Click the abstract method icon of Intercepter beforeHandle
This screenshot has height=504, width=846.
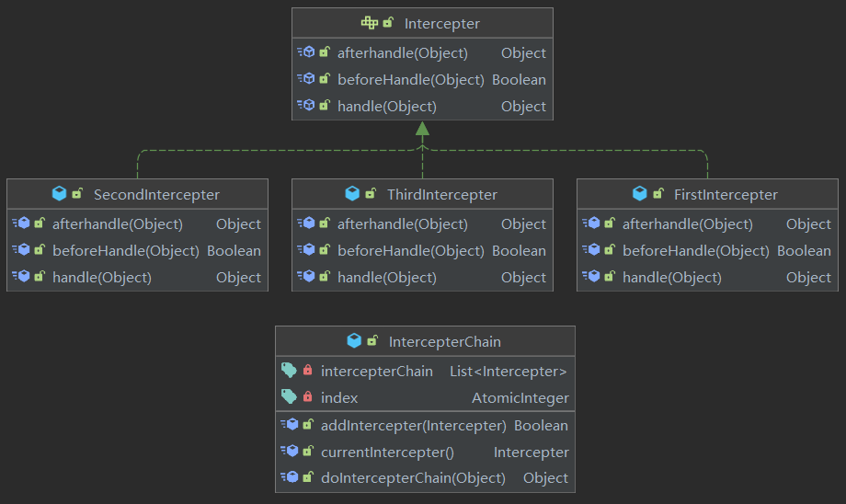[306, 79]
